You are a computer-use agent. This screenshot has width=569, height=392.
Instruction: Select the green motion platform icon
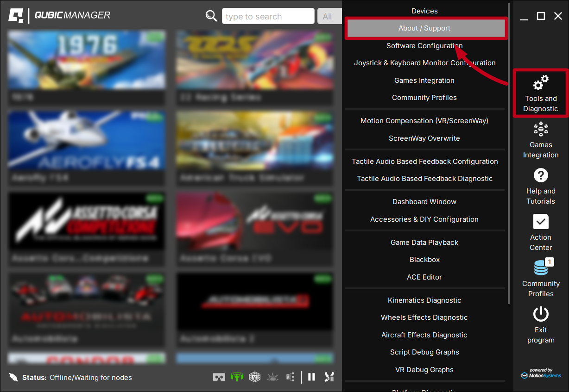237,377
